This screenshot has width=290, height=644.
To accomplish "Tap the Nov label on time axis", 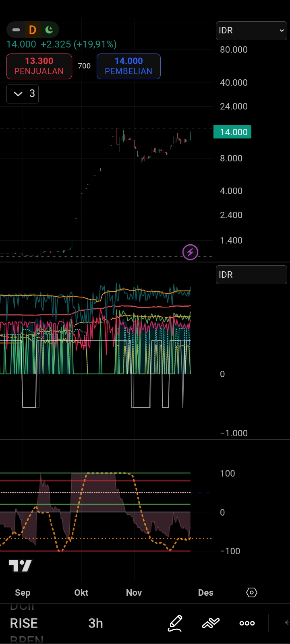I will (x=134, y=592).
